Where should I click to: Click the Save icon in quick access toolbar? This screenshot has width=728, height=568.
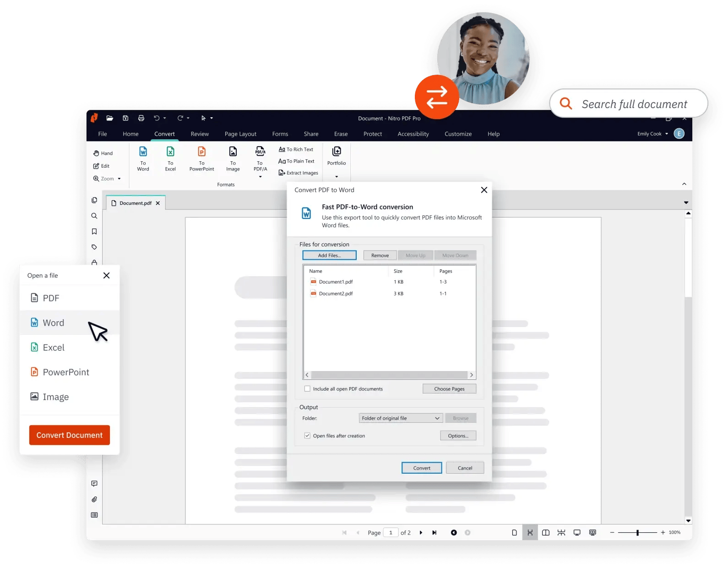tap(125, 118)
